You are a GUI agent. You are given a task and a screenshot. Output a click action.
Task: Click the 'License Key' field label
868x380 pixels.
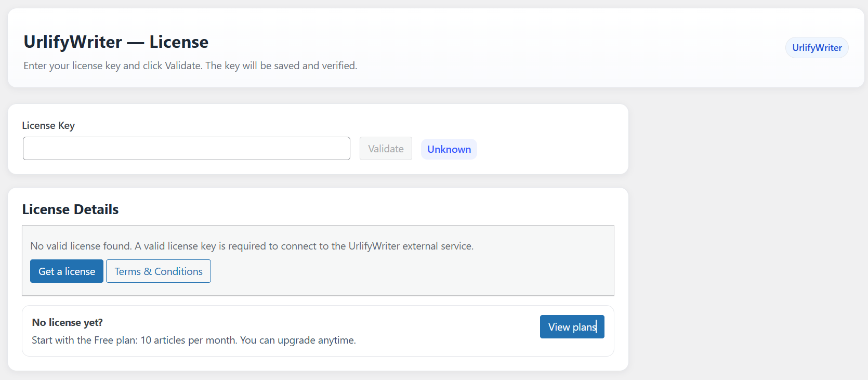48,125
